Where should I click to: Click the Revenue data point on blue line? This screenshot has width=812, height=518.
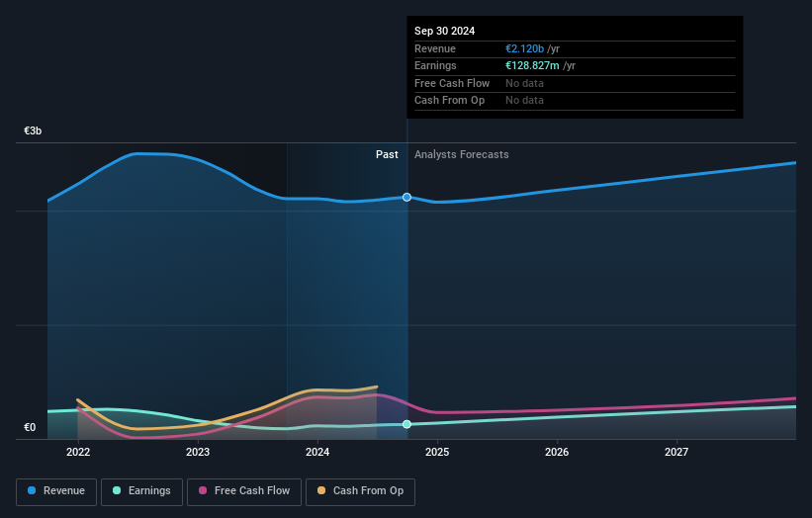[407, 197]
